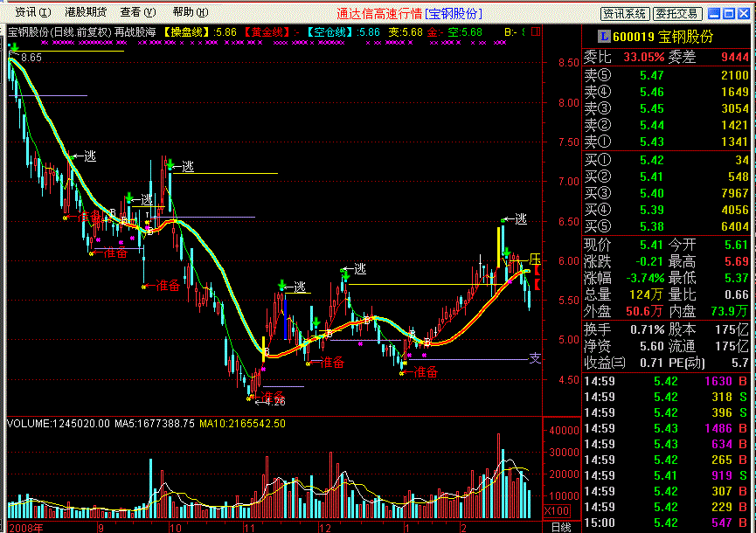Click the 内盘 value 73.9万

pyautogui.click(x=730, y=311)
